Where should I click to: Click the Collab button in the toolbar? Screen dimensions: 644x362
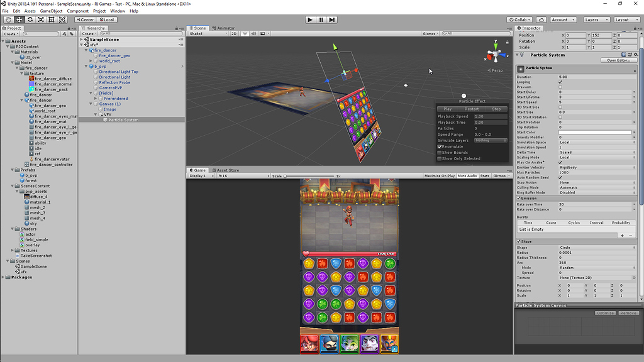click(519, 19)
